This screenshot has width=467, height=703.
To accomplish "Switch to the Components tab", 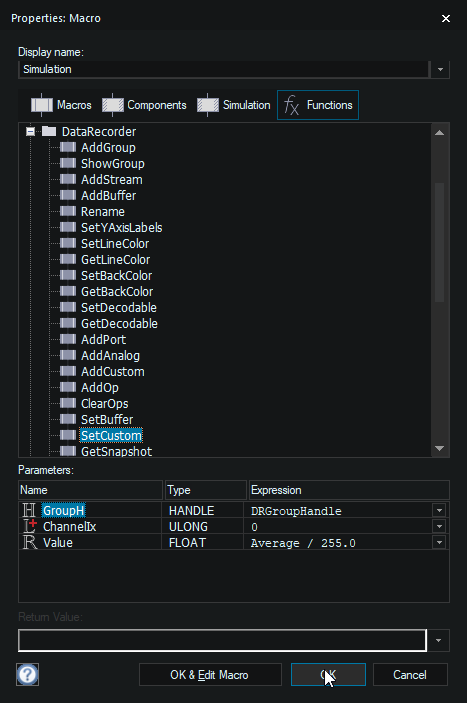I will coord(144,105).
